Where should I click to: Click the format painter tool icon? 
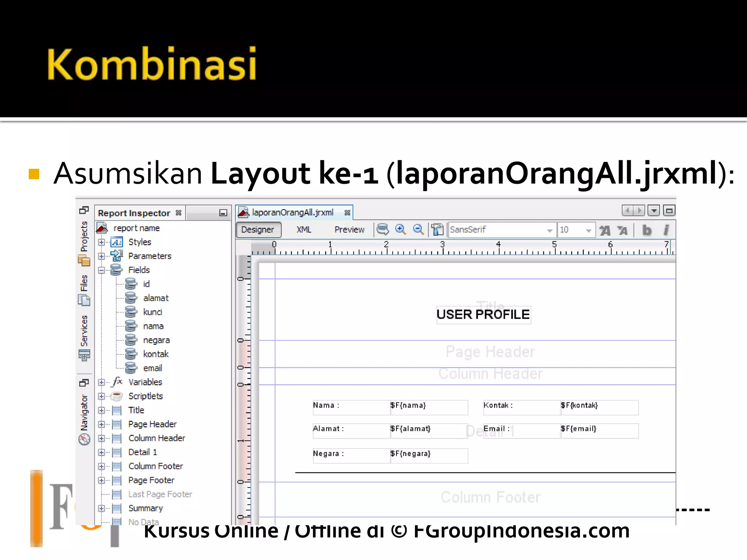tap(437, 229)
